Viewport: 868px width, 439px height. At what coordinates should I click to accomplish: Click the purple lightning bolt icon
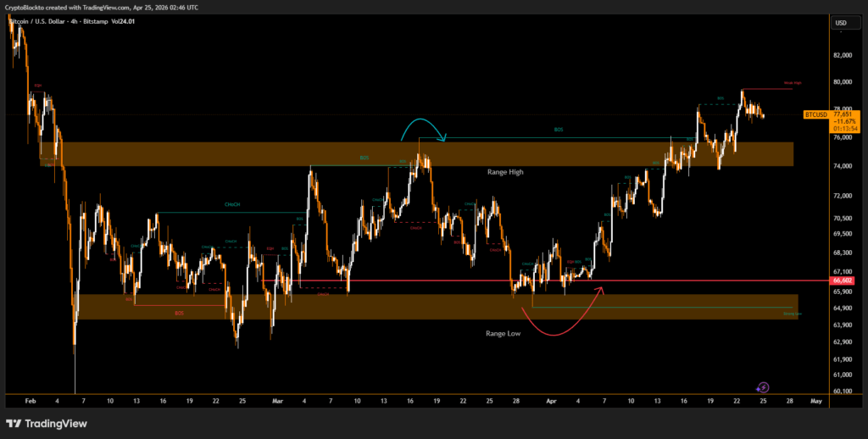coord(762,386)
